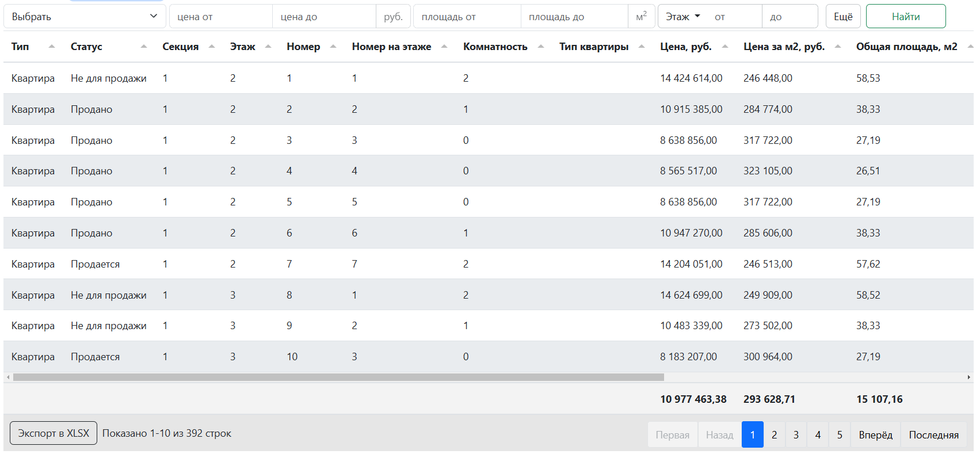The image size is (980, 454).
Task: Go to Последняя page
Action: (x=933, y=435)
